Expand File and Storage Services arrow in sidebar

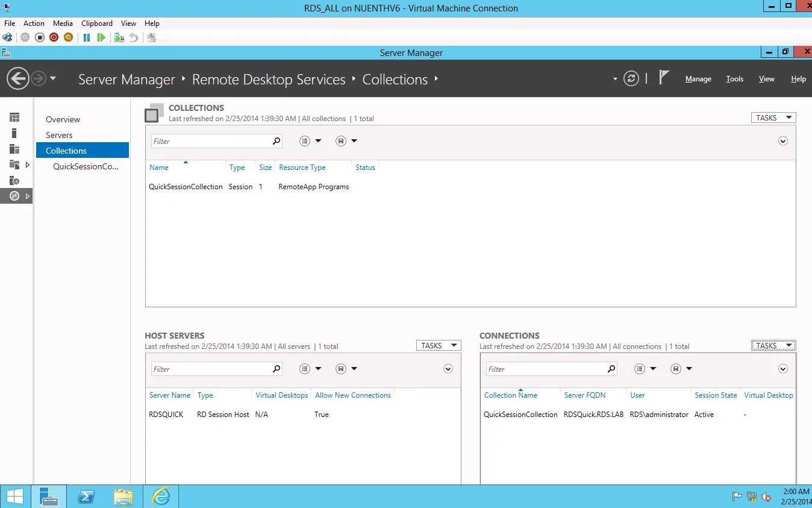[x=28, y=165]
